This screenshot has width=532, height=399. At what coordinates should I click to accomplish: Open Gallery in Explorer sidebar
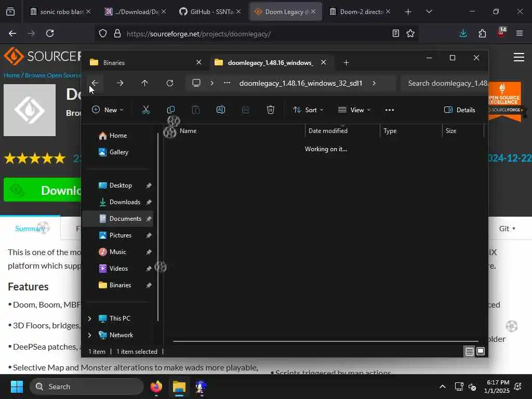click(x=118, y=152)
